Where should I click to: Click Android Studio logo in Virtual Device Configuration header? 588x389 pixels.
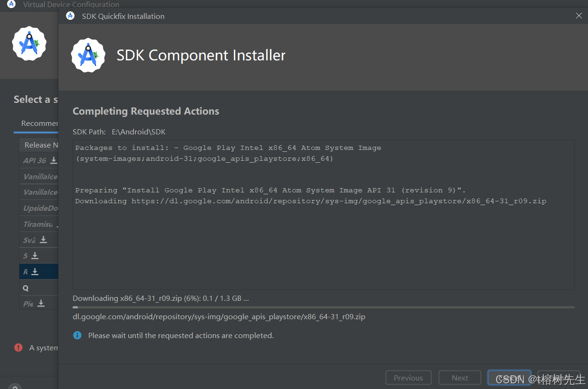point(29,43)
